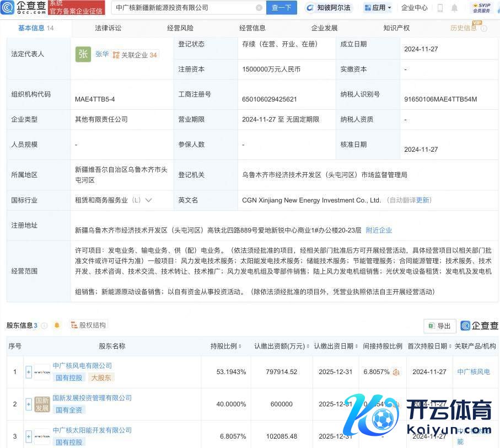500x448 pixels.
Task: Open the notifications bell in the top bar
Action: click(x=454, y=8)
